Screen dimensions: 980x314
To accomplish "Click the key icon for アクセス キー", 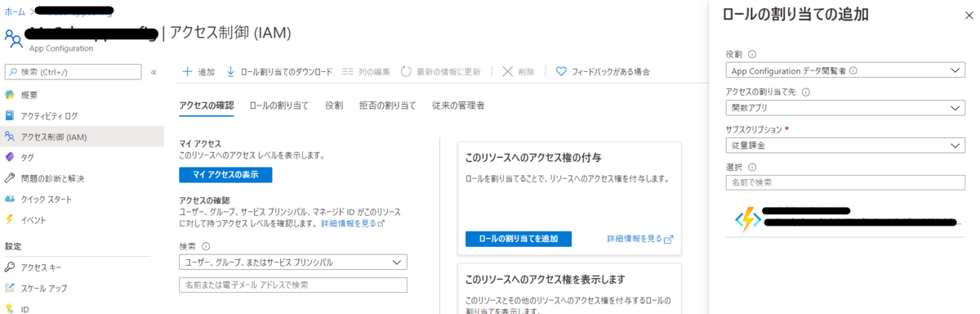I will pos(10,267).
